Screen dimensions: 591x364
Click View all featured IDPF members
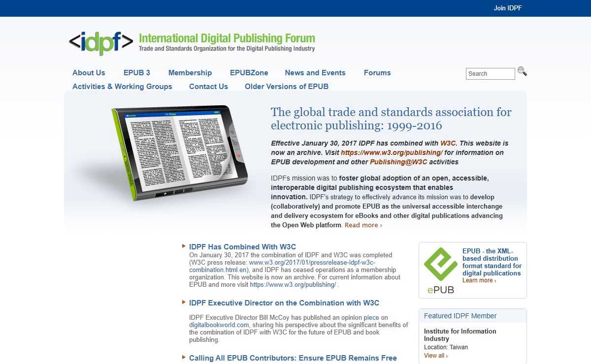(x=436, y=356)
